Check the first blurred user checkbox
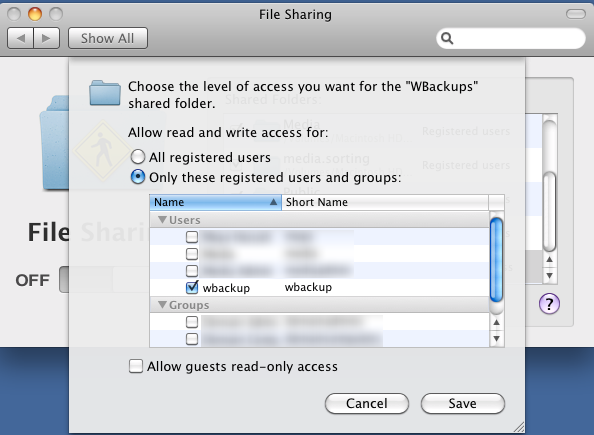This screenshot has height=435, width=594. pyautogui.click(x=192, y=237)
